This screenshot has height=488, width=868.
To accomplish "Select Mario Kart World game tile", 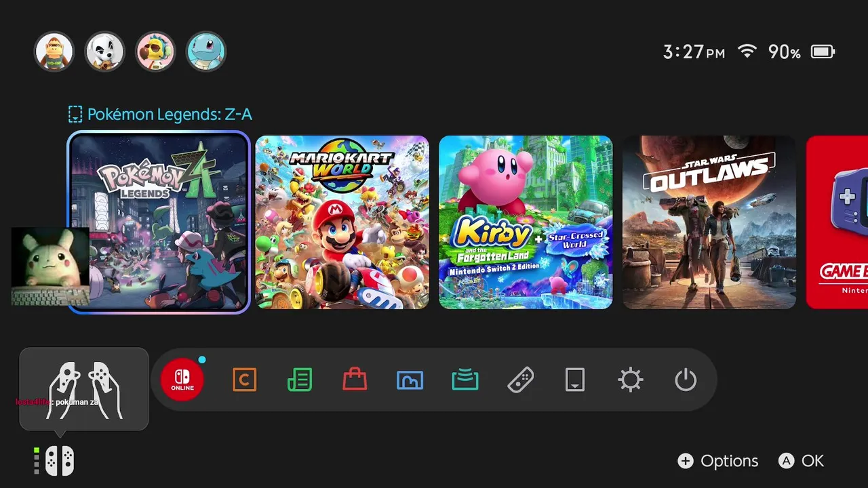I will point(342,222).
